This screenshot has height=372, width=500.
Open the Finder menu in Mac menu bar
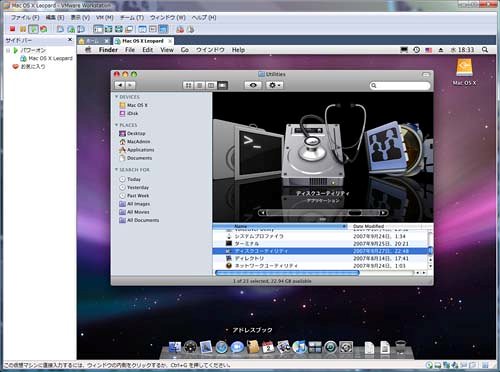click(108, 50)
